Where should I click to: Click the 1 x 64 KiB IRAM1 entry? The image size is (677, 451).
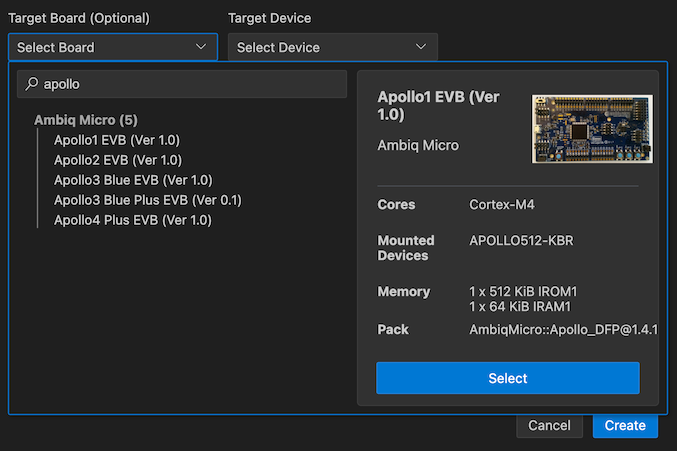click(x=520, y=307)
